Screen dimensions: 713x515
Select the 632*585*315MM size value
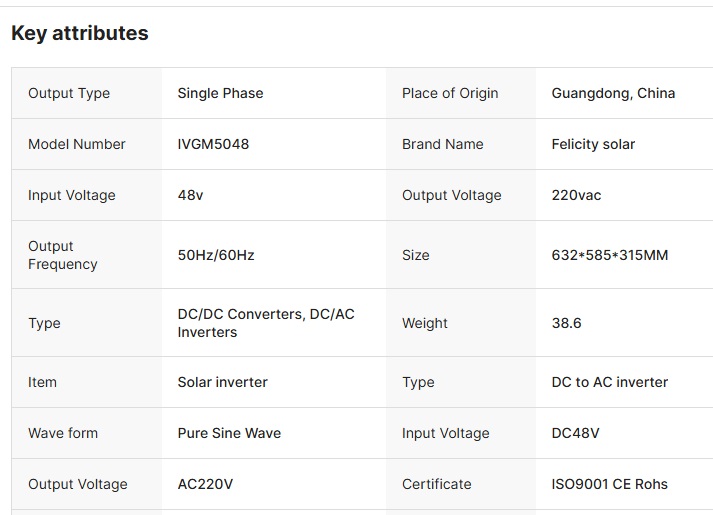pyautogui.click(x=610, y=255)
